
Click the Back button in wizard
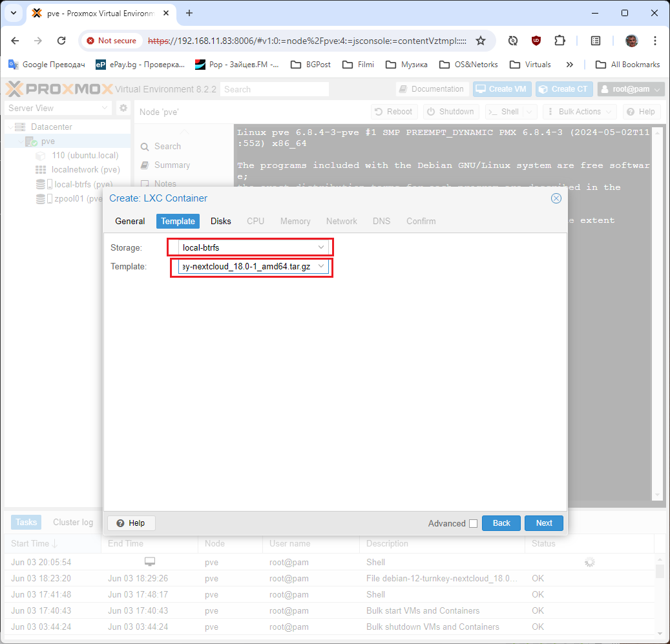(501, 523)
